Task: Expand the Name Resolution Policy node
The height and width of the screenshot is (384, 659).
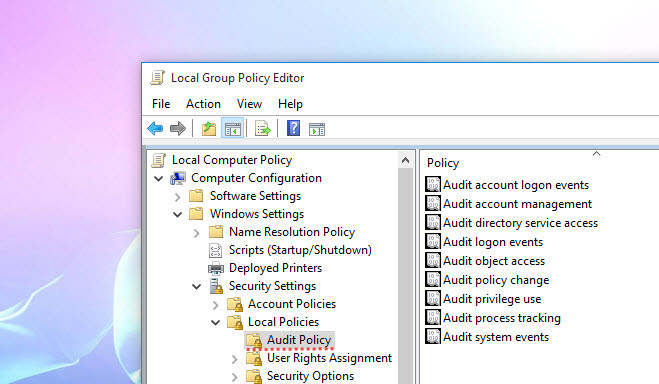Action: (x=196, y=233)
